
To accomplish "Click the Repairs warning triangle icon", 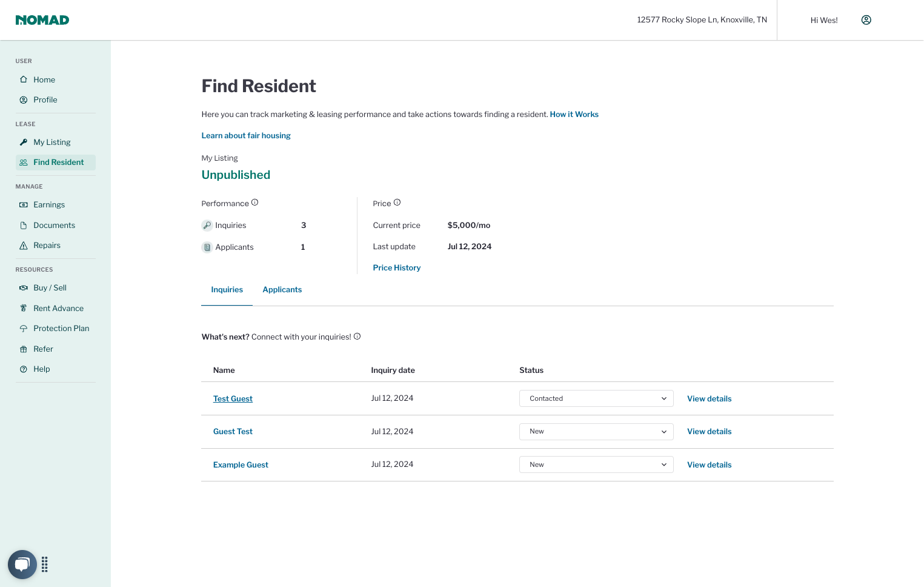I will point(24,246).
